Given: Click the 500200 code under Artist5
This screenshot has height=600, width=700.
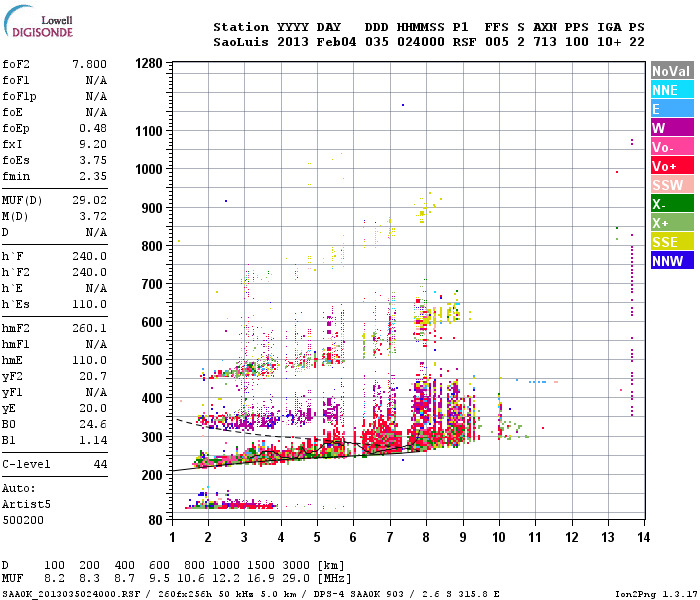Looking at the screenshot, I should click(23, 521).
